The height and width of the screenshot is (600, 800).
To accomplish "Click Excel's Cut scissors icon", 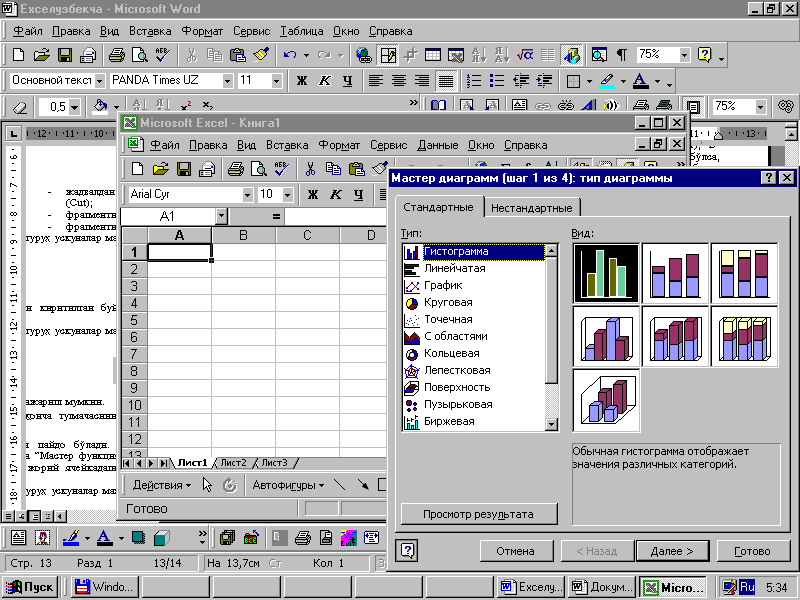I will click(x=310, y=169).
